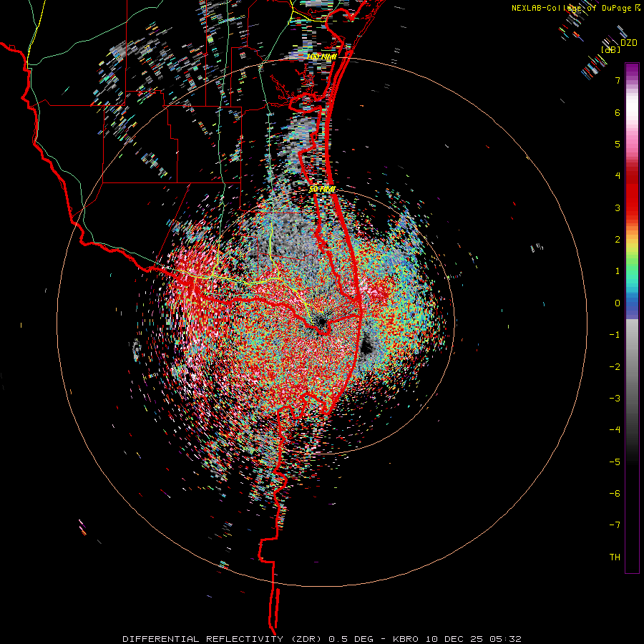Select the 0 dB scale value
The image size is (644, 644).
click(618, 303)
